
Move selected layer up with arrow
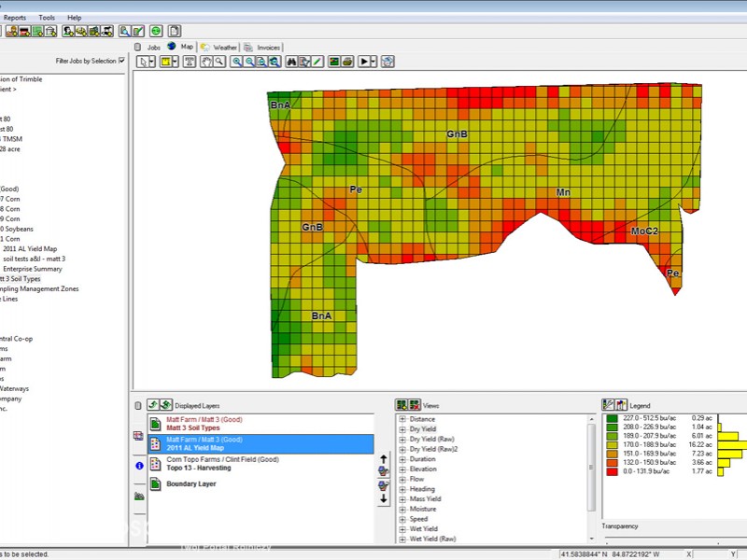pos(383,458)
